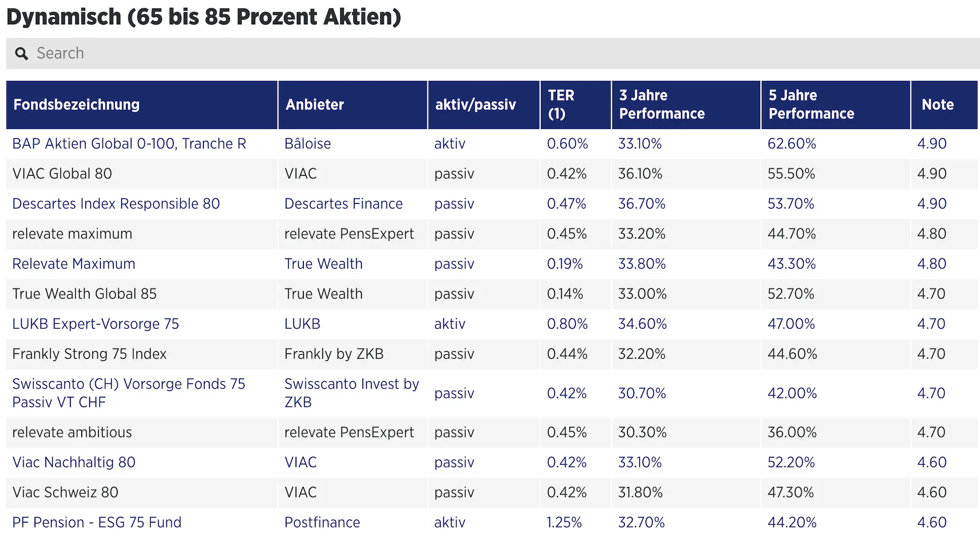The image size is (980, 536).
Task: Open the Viac Nachhaltig 80 link
Action: point(73,462)
